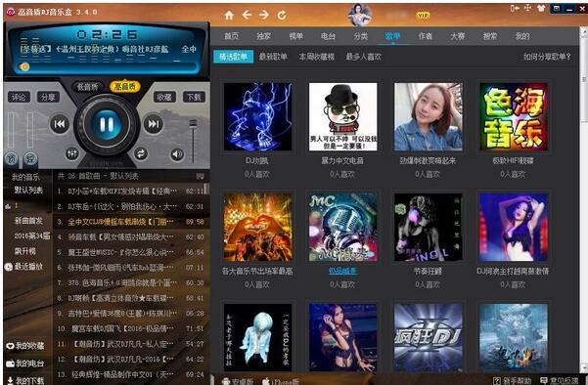Image resolution: width=588 pixels, height=385 pixels.
Task: Open the user avatar profile picture
Action: (x=359, y=15)
